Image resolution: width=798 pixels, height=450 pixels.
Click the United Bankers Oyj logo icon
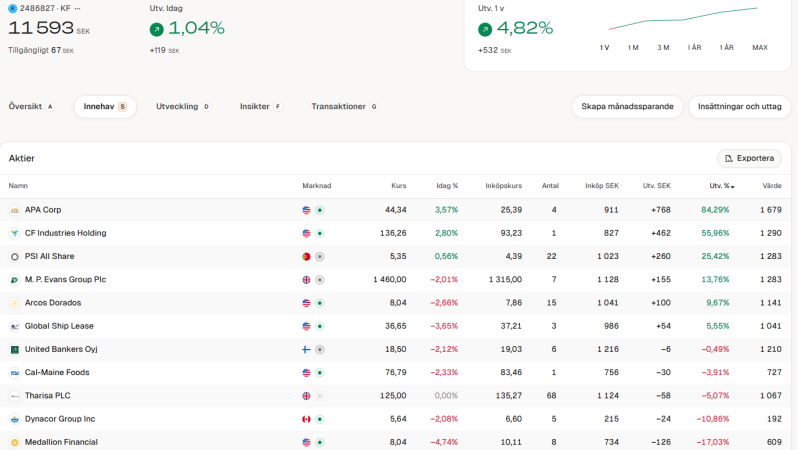coord(15,349)
